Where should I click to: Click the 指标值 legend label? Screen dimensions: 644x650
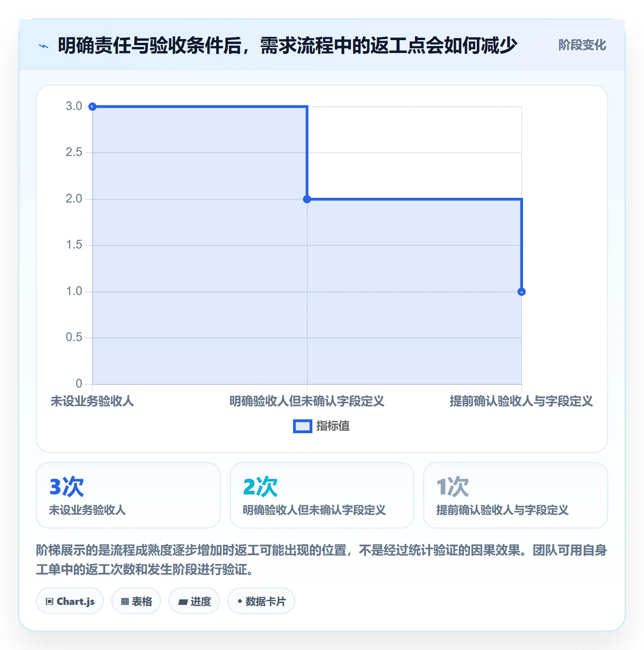pyautogui.click(x=333, y=426)
